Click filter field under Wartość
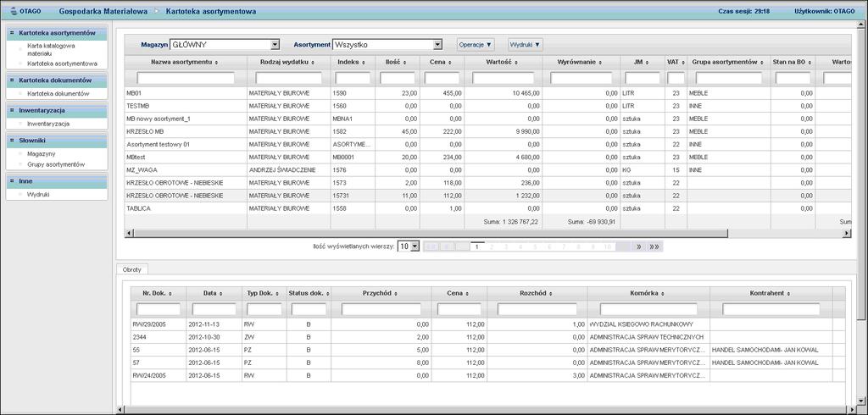This screenshot has height=415, width=868. tap(504, 78)
